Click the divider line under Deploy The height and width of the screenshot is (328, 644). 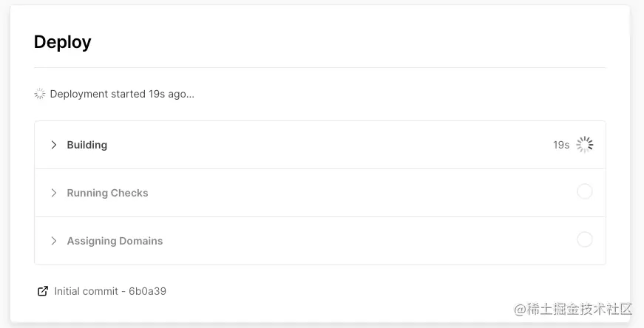(320, 67)
